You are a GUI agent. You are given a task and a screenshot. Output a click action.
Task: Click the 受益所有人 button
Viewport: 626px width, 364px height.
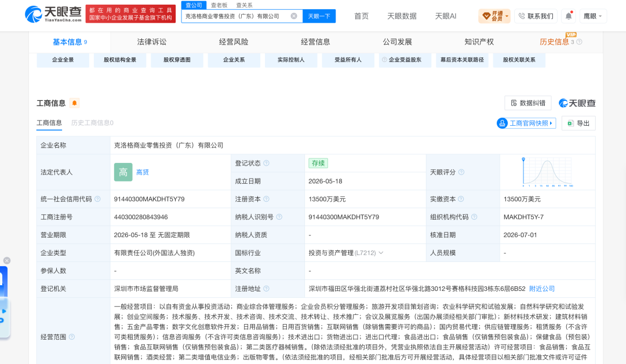(x=348, y=60)
